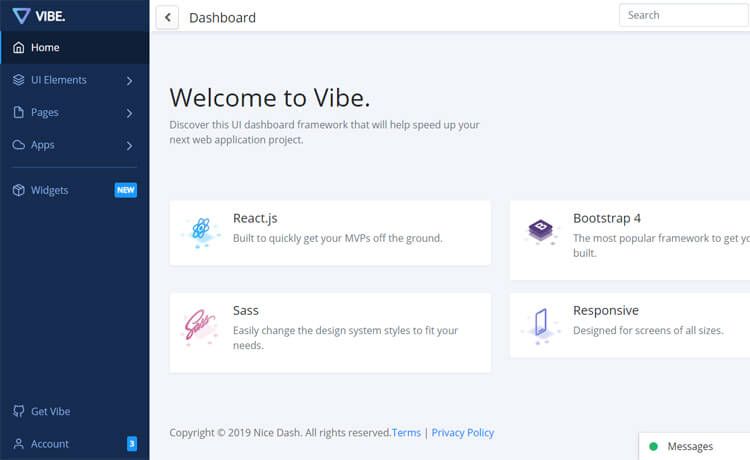Screen dimensions: 750x460
Task: Open the Terms link in footer
Action: click(x=406, y=433)
